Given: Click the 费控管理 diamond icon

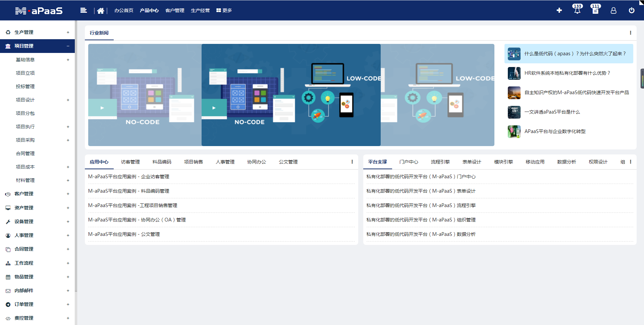Looking at the screenshot, I should [8, 318].
